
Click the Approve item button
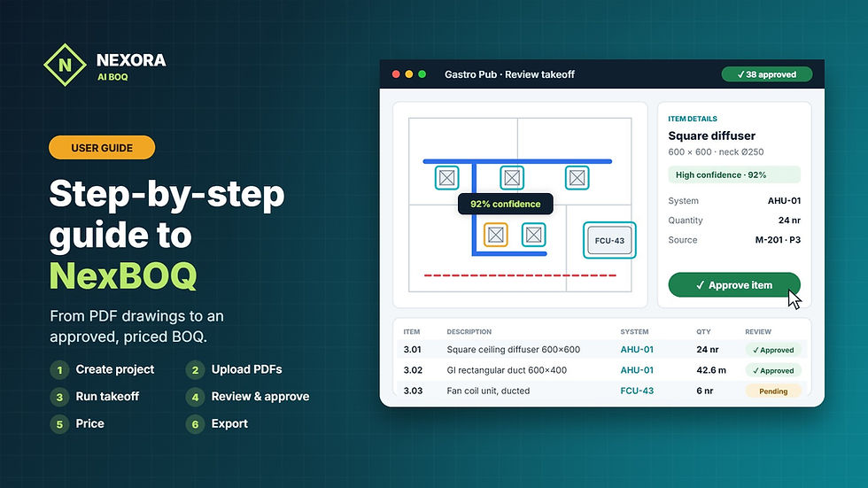coord(734,285)
